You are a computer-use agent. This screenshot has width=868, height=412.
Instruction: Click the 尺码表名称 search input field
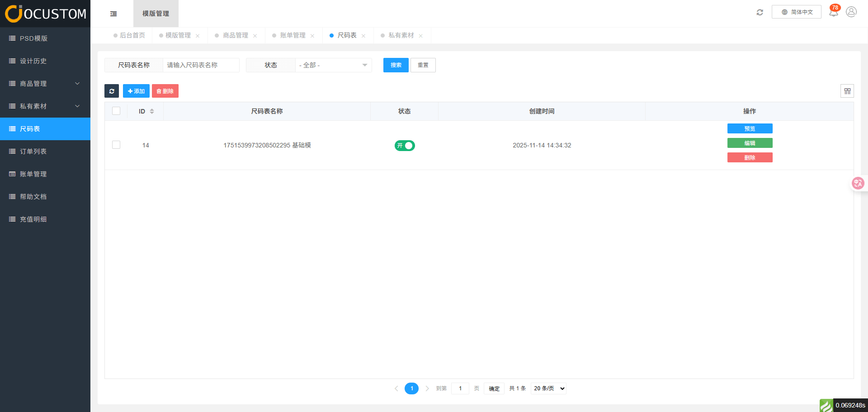pyautogui.click(x=201, y=65)
